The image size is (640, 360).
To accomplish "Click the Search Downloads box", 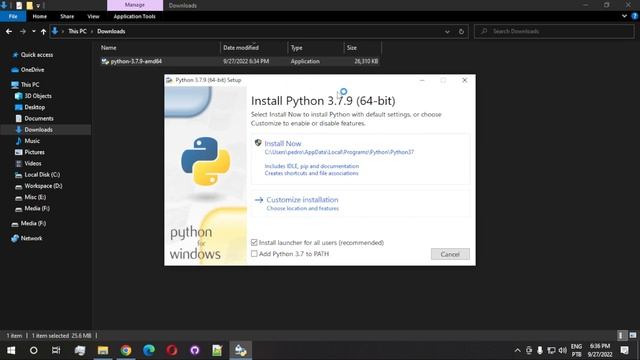I will (554, 31).
